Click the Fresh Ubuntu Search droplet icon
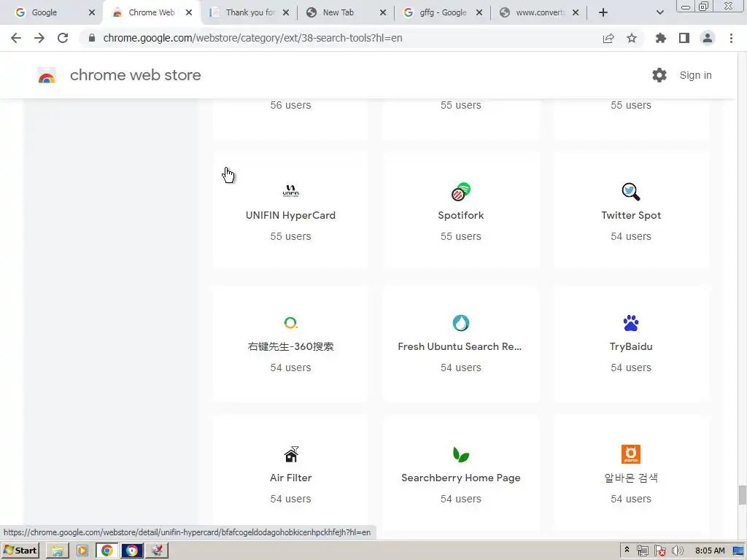The height and width of the screenshot is (560, 747). [461, 323]
